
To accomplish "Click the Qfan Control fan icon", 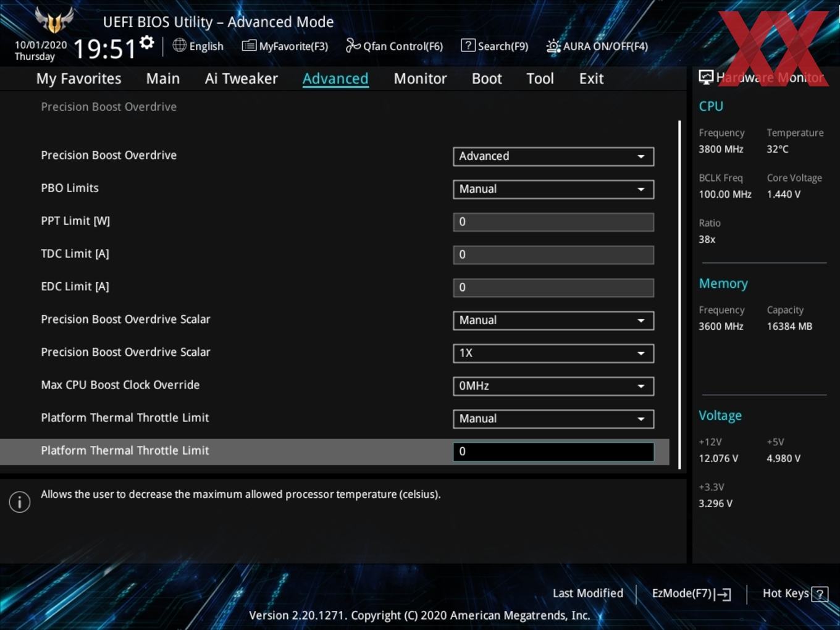I will 353,45.
